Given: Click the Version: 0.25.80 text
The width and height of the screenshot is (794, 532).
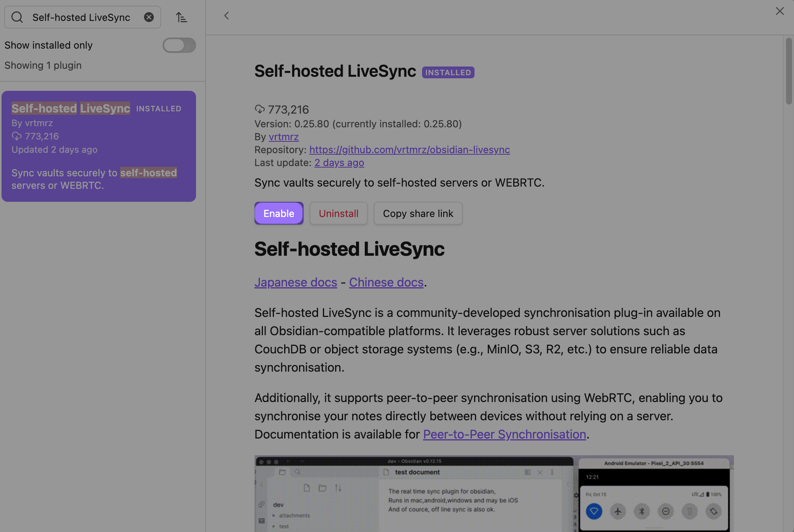Looking at the screenshot, I should pos(292,123).
